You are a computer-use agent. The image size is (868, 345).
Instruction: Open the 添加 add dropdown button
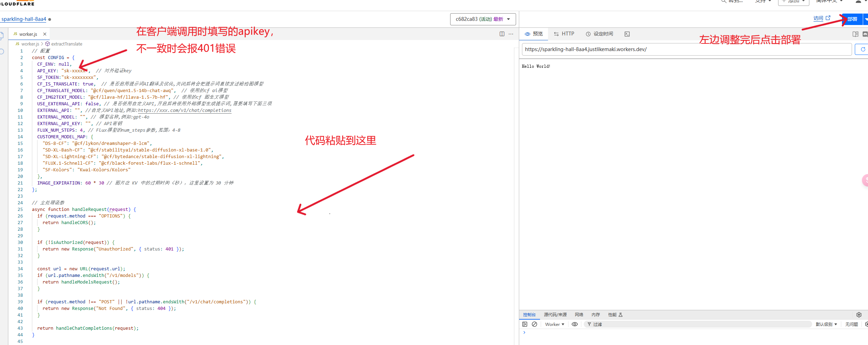[x=793, y=2]
